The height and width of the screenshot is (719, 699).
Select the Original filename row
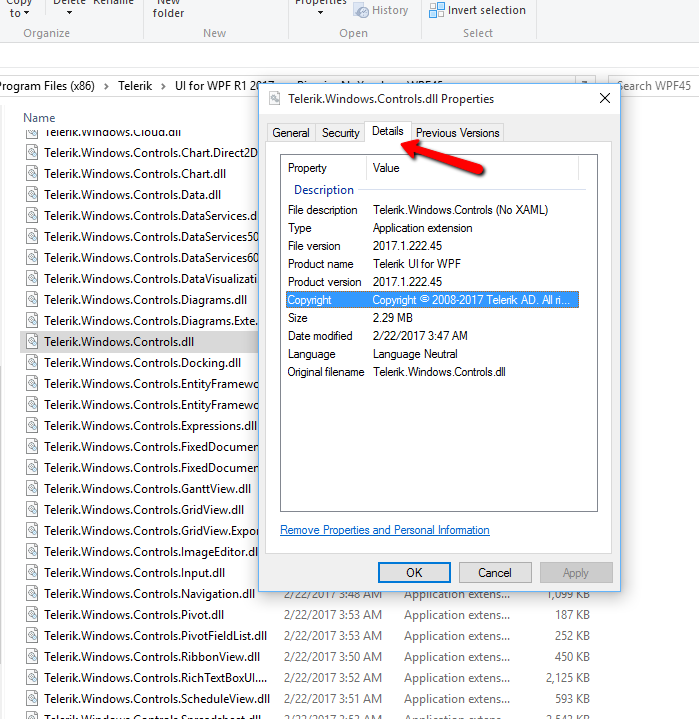tap(432, 372)
